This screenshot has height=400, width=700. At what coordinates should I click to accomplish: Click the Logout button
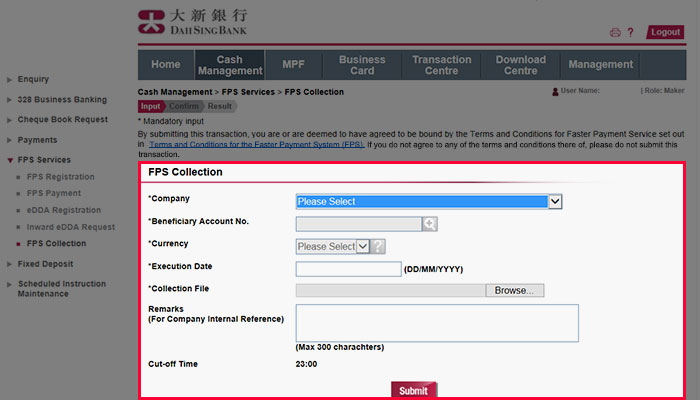[665, 32]
